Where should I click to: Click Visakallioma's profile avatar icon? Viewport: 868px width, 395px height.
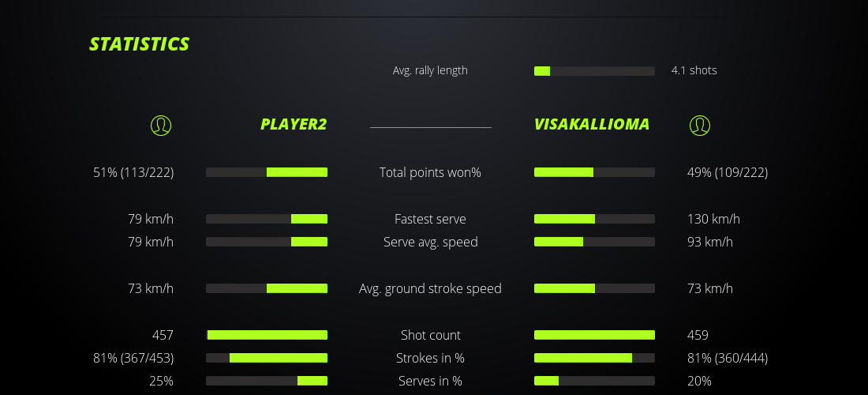click(699, 125)
